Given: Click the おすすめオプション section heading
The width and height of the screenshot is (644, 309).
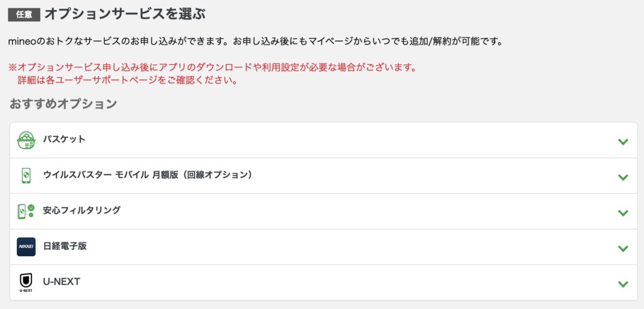Looking at the screenshot, I should pos(64,104).
